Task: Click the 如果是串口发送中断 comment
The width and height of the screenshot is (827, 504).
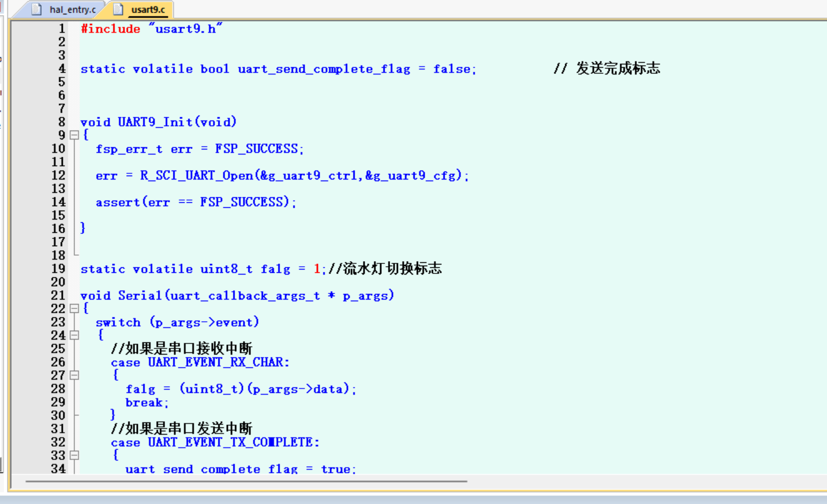Action: point(181,428)
